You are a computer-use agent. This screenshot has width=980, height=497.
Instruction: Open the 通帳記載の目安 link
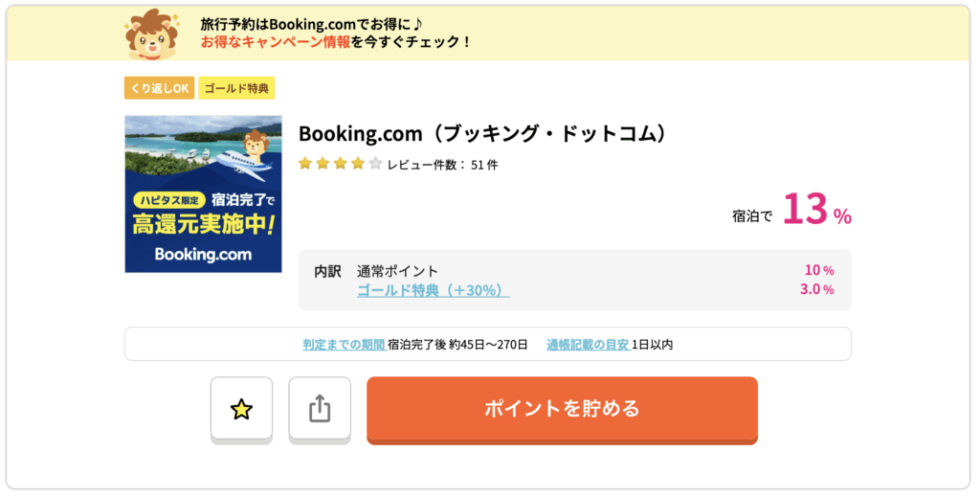click(588, 344)
